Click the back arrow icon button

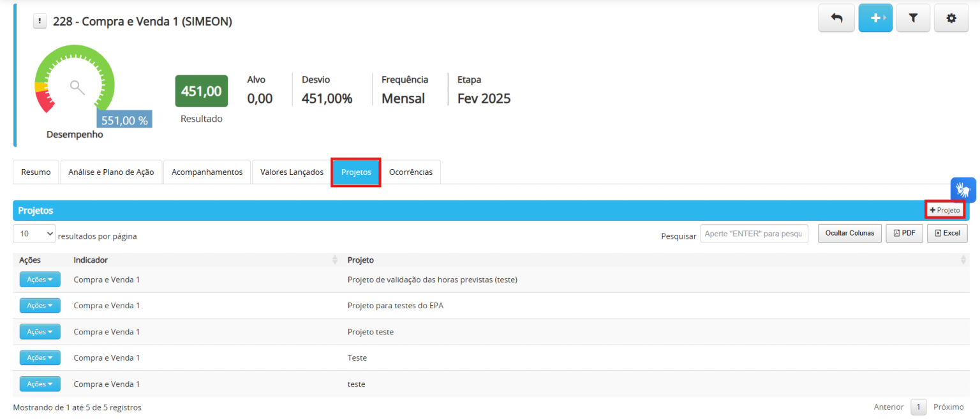click(836, 19)
